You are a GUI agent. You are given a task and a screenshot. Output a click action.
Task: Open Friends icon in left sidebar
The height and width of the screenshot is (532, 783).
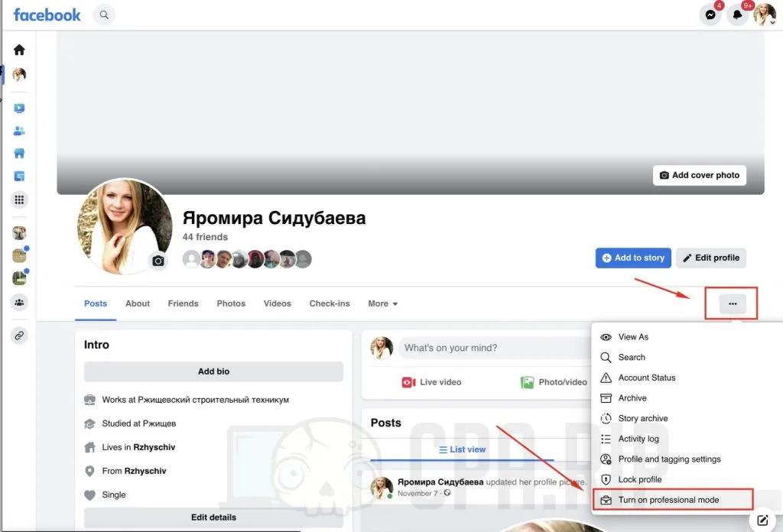(x=19, y=131)
